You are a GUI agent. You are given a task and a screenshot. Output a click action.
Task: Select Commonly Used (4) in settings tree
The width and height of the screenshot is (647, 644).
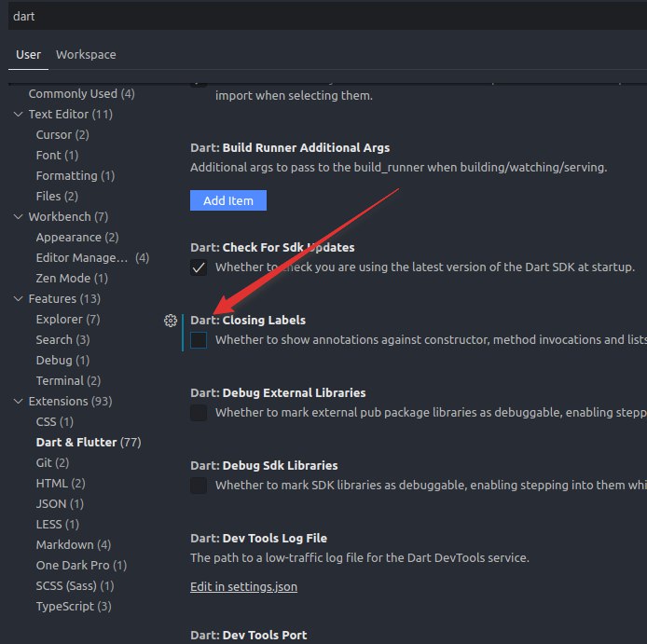pyautogui.click(x=81, y=93)
